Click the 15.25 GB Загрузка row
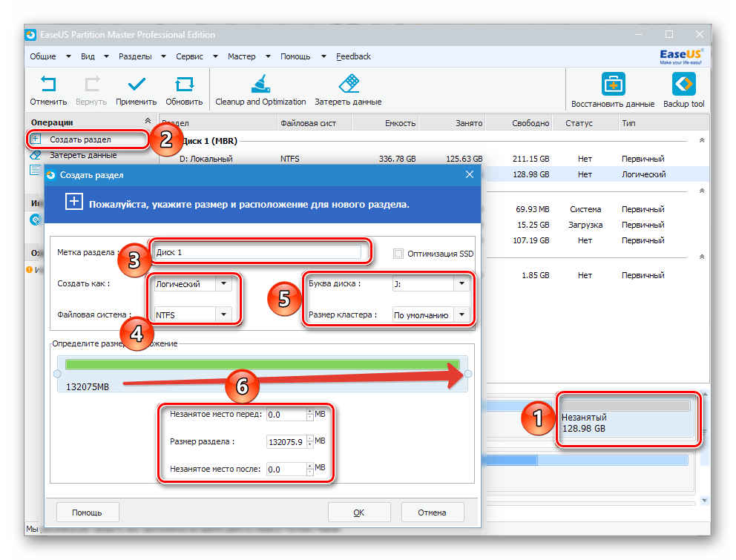Screen dimensions: 736x560 tap(596, 225)
